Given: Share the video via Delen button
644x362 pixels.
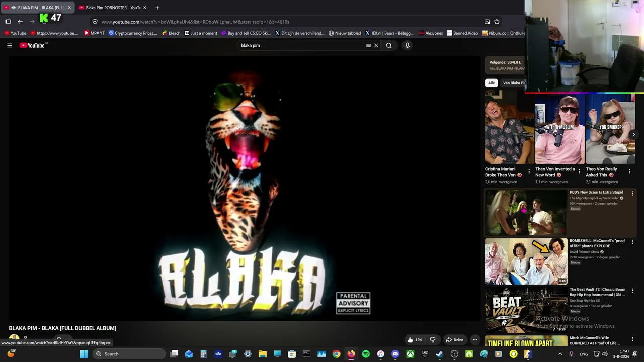Looking at the screenshot, I should point(455,340).
